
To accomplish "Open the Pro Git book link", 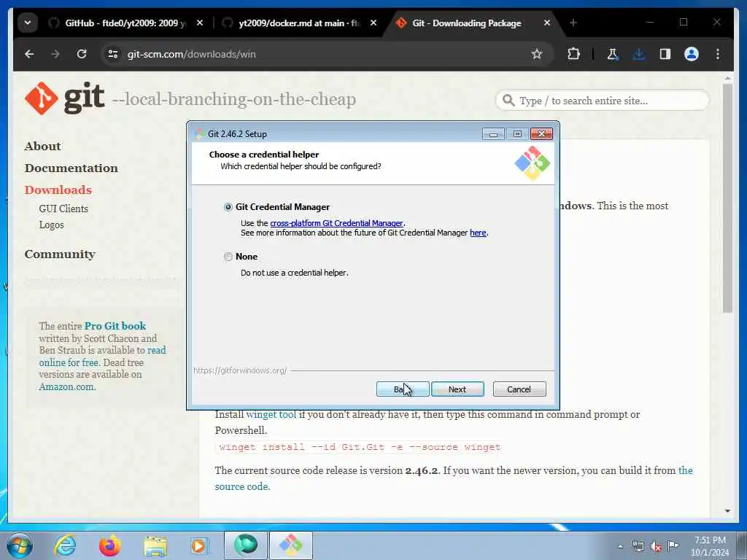I will [x=115, y=326].
